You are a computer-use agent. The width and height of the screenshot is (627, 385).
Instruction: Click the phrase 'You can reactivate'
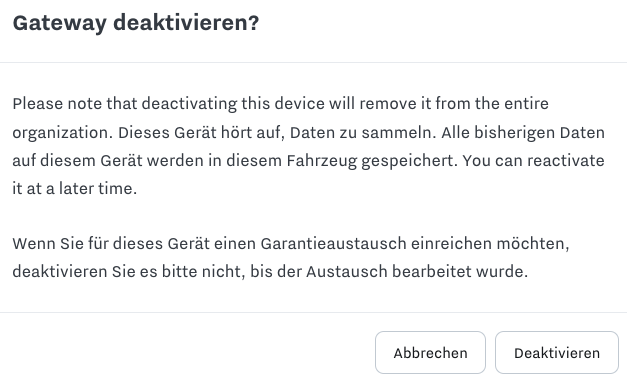point(533,161)
